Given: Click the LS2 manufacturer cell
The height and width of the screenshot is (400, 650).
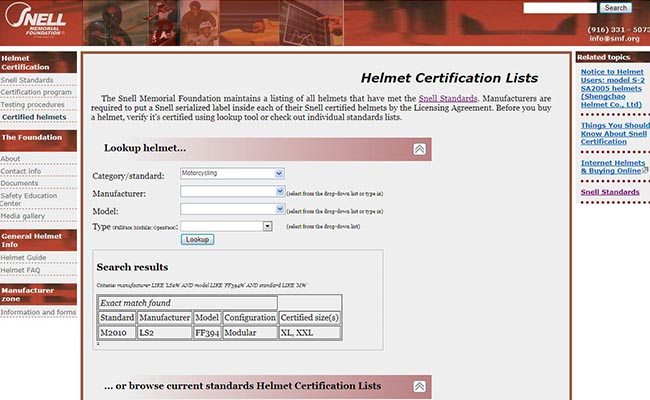Looking at the screenshot, I should coord(165,332).
